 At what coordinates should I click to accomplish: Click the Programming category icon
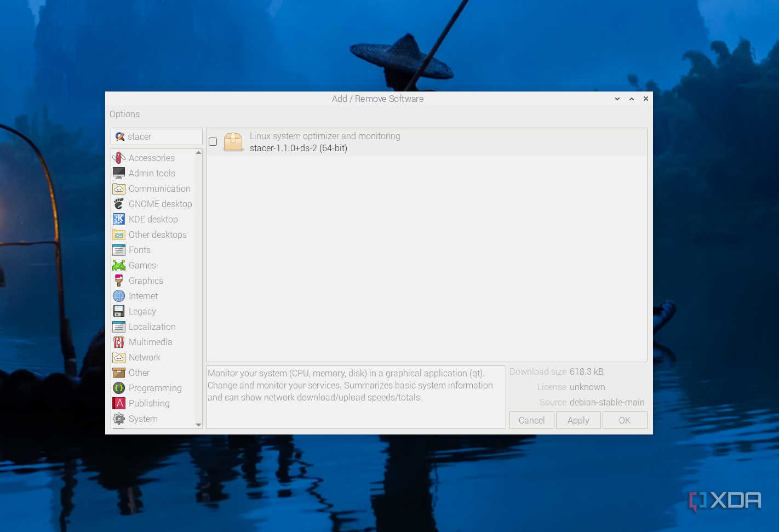[119, 388]
